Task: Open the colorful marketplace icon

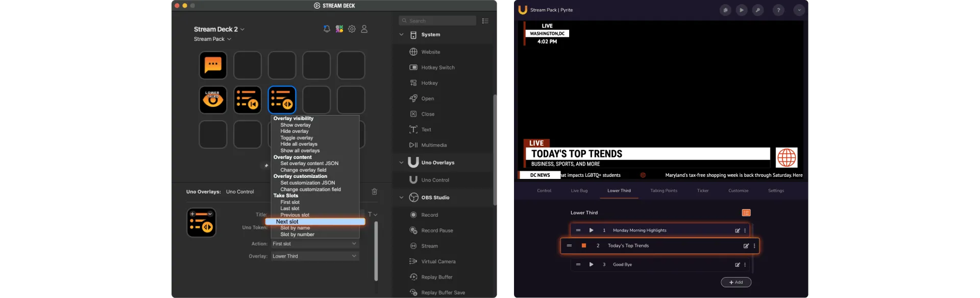Action: [339, 29]
